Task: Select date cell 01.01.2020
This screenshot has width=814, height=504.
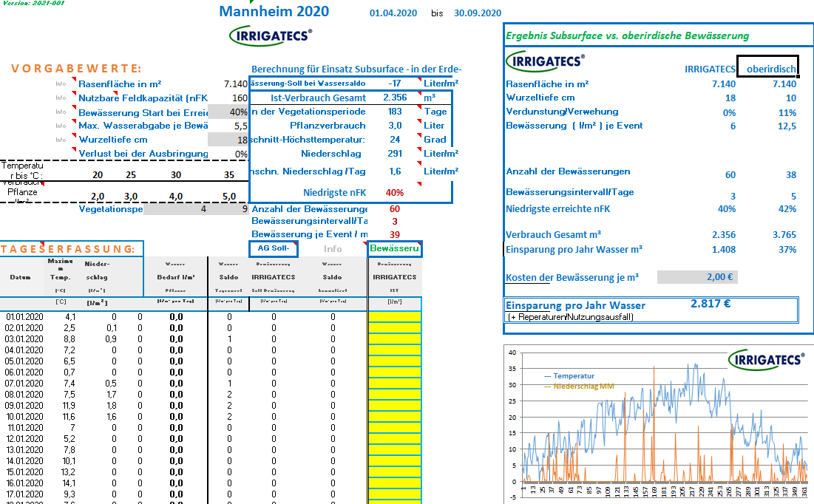Action: coord(24,317)
